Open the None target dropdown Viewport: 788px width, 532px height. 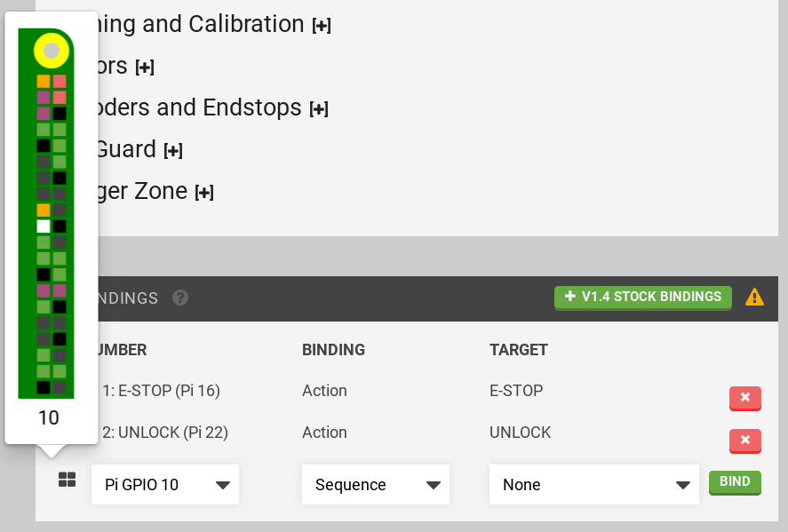click(594, 485)
